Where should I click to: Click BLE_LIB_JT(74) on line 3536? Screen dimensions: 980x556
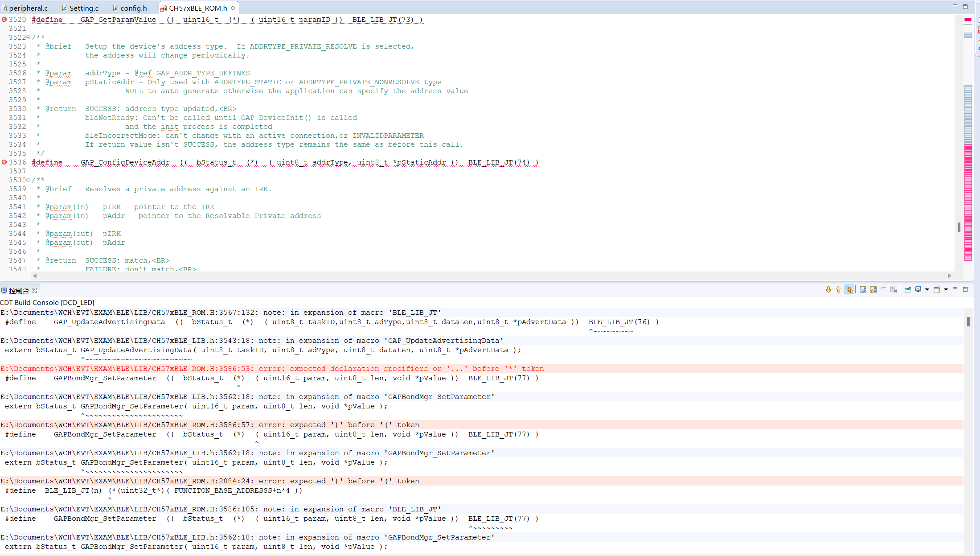[x=499, y=162]
